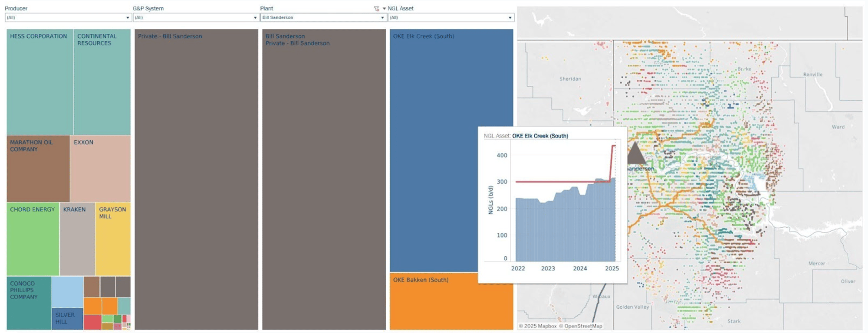This screenshot has height=333, width=868.
Task: Click the Stark county label on map
Action: [734, 321]
